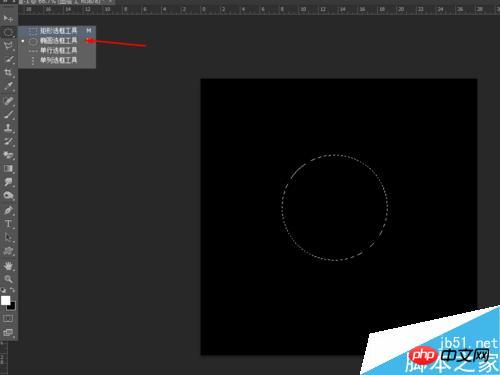This screenshot has width=500, height=375.
Task: Select the Healing Brush tool
Action: [x=8, y=101]
